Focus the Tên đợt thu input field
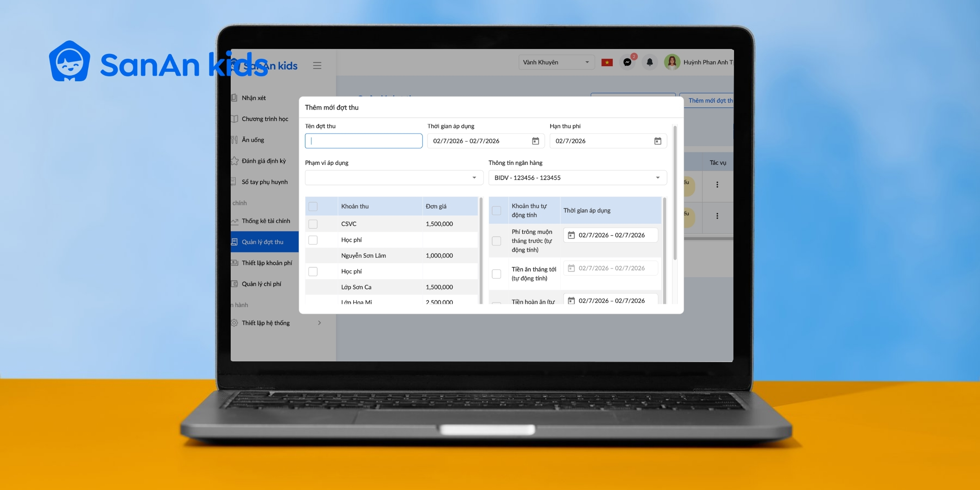 coord(363,141)
